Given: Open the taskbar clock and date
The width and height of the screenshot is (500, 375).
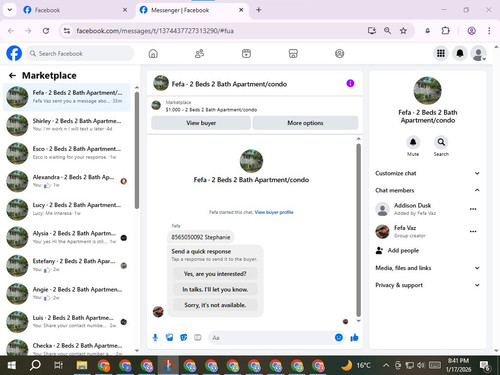Looking at the screenshot, I should (x=458, y=365).
